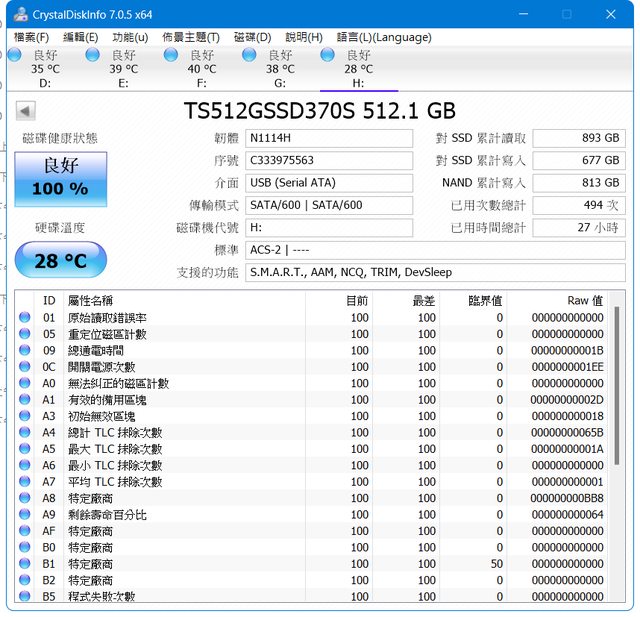This screenshot has width=640, height=617.
Task: Click the threshold value 50 in row B1
Action: click(496, 564)
